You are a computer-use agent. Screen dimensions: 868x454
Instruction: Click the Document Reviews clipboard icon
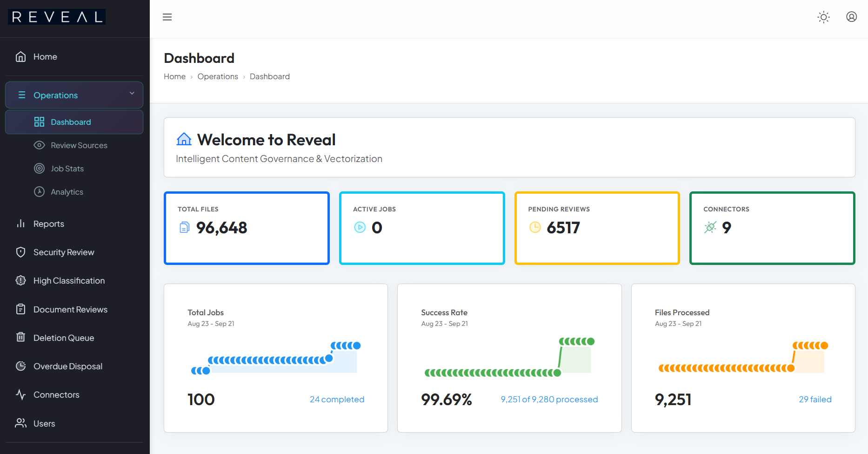[20, 309]
